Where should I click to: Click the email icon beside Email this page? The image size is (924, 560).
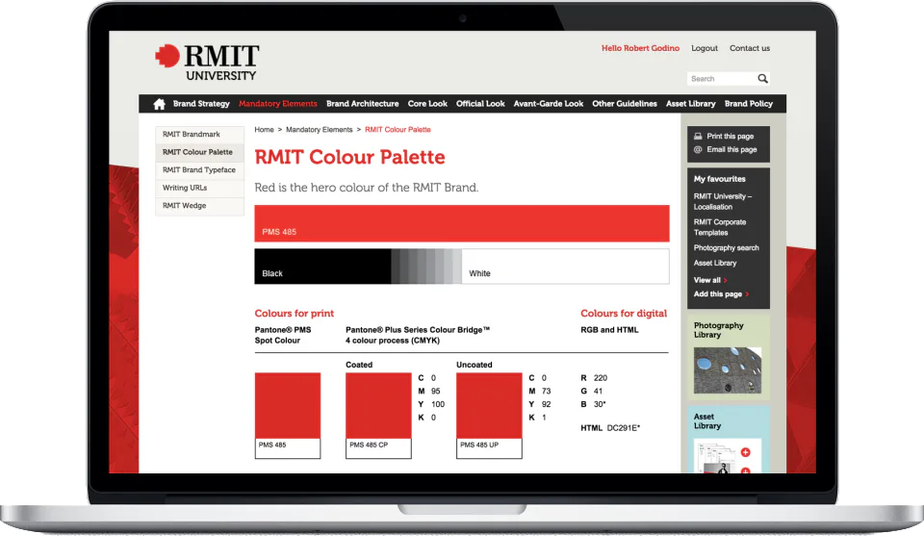click(x=698, y=149)
